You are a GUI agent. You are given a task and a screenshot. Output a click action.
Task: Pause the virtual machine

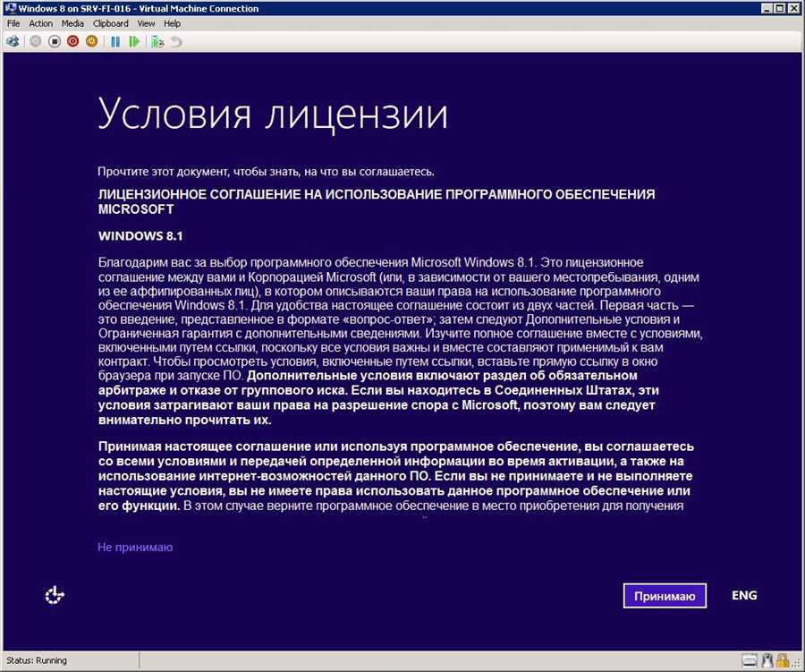click(115, 42)
